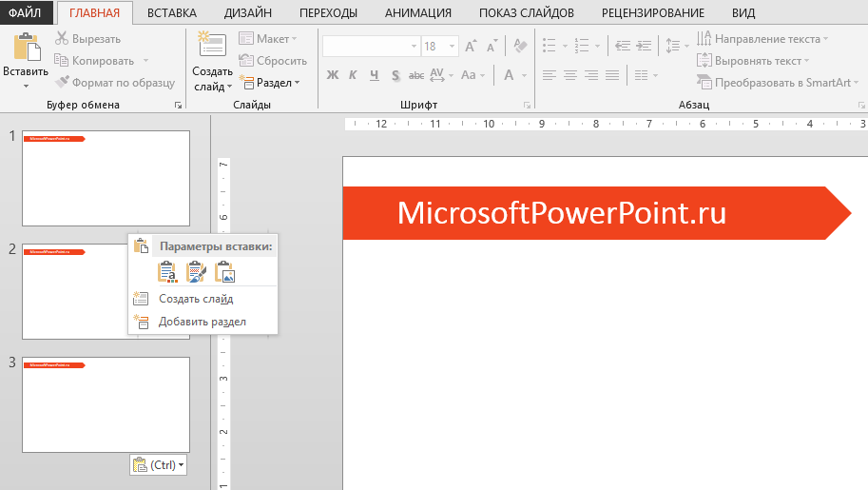The width and height of the screenshot is (868, 490).
Task: Increase list indent level icon
Action: [644, 46]
